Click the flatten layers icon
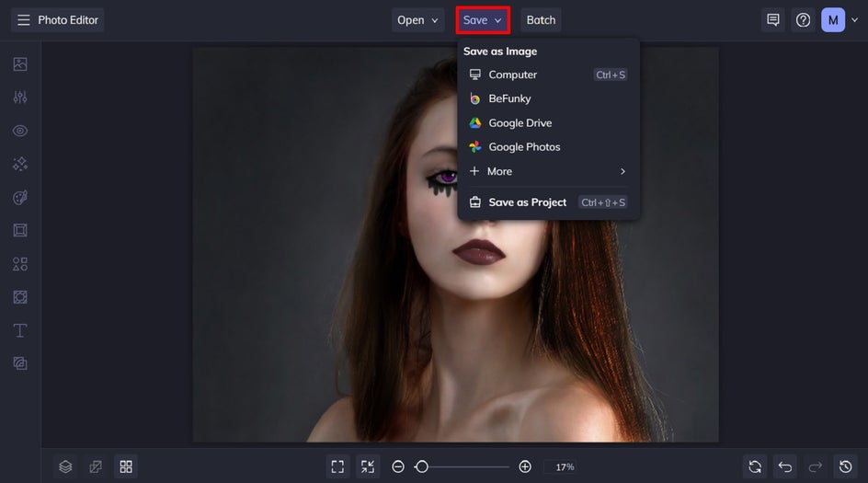 point(96,467)
